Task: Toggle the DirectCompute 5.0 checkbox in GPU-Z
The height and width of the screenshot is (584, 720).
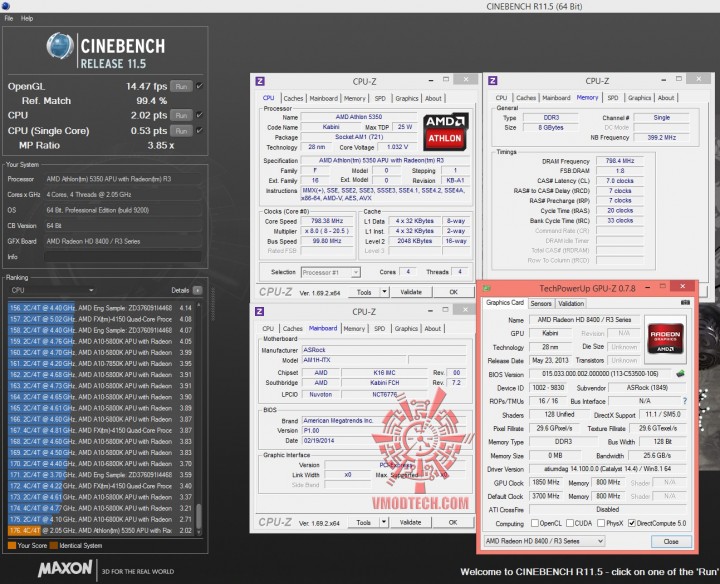Action: coord(632,523)
